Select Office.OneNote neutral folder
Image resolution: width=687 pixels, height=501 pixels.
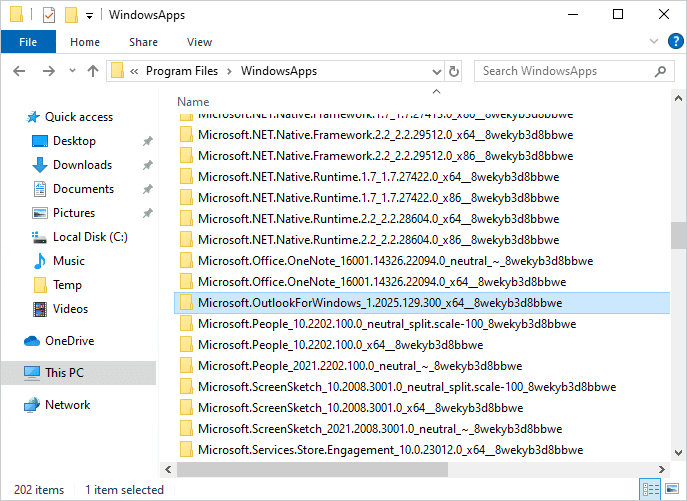click(396, 261)
